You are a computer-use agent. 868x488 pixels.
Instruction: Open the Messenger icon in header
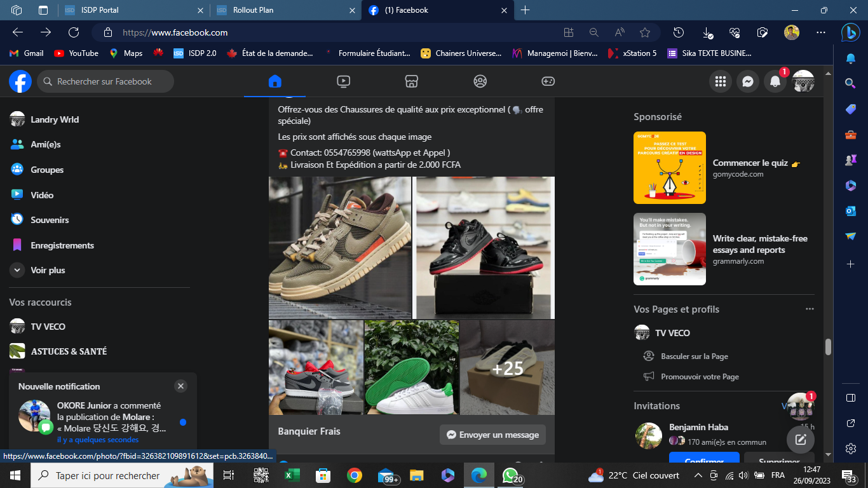tap(748, 81)
